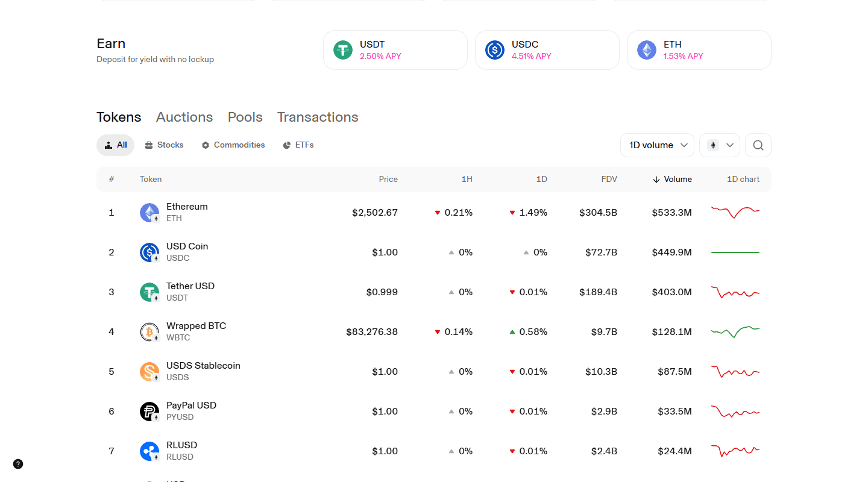Open the USD Coin token row name

(187, 246)
